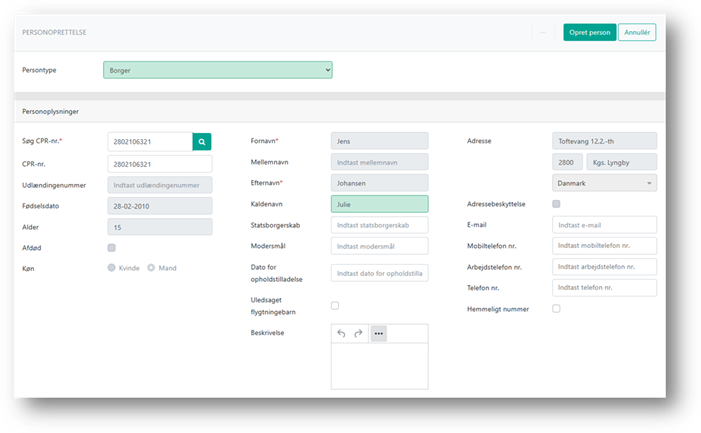Click into the Mobiltelefon nr. field
Image resolution: width=701 pixels, height=433 pixels.
pos(604,246)
